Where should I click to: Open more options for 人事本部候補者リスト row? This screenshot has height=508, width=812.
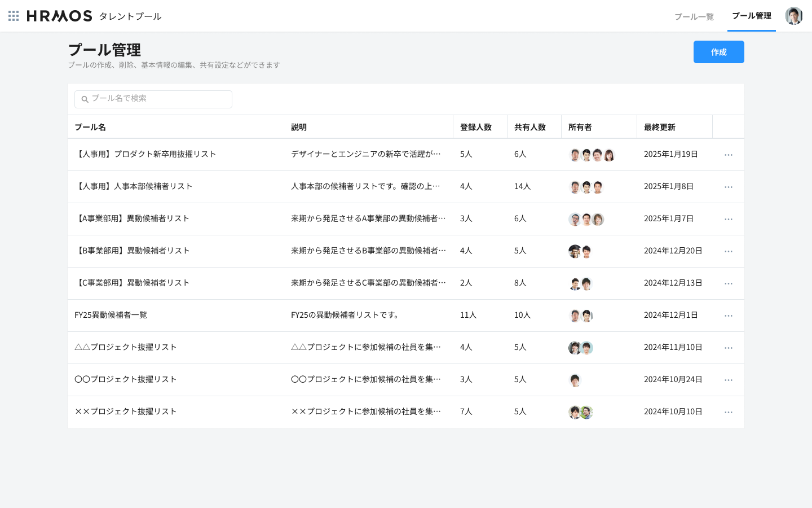click(x=728, y=187)
